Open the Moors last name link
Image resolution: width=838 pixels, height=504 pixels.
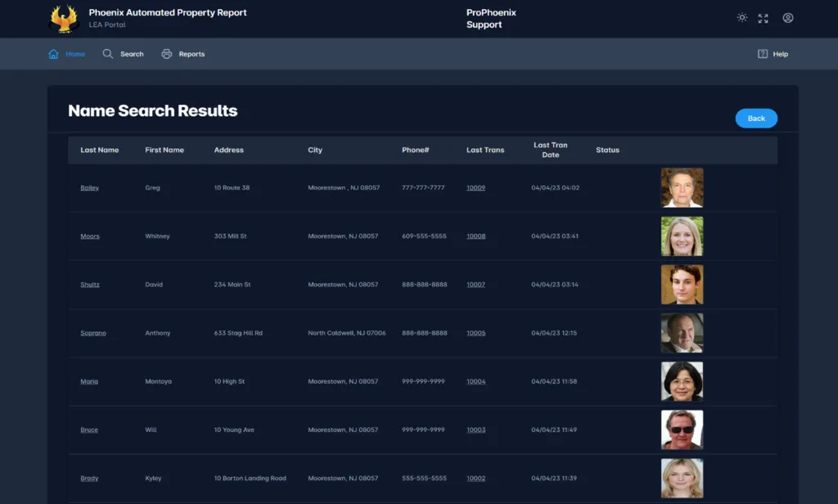coord(90,236)
